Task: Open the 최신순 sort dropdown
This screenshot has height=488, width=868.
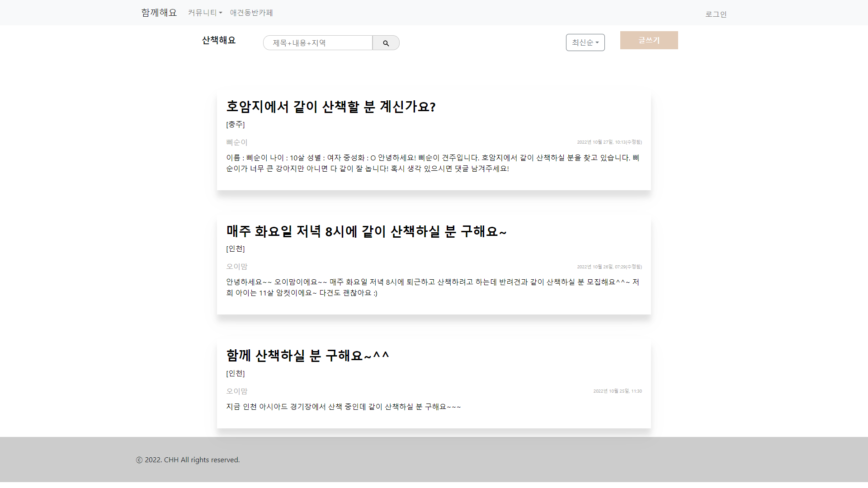Action: tap(585, 42)
